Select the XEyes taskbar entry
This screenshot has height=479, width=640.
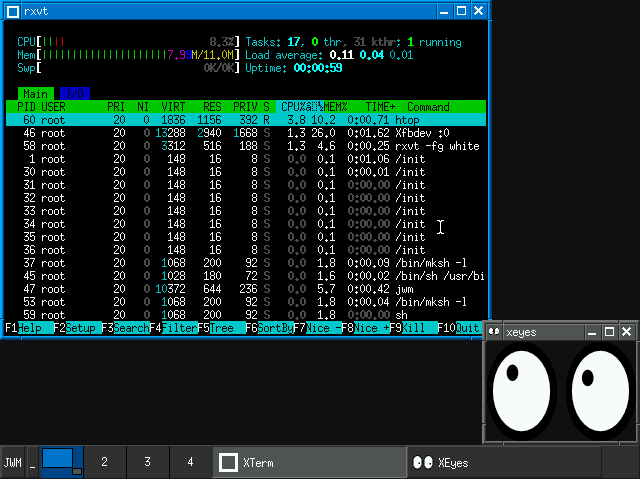point(504,463)
